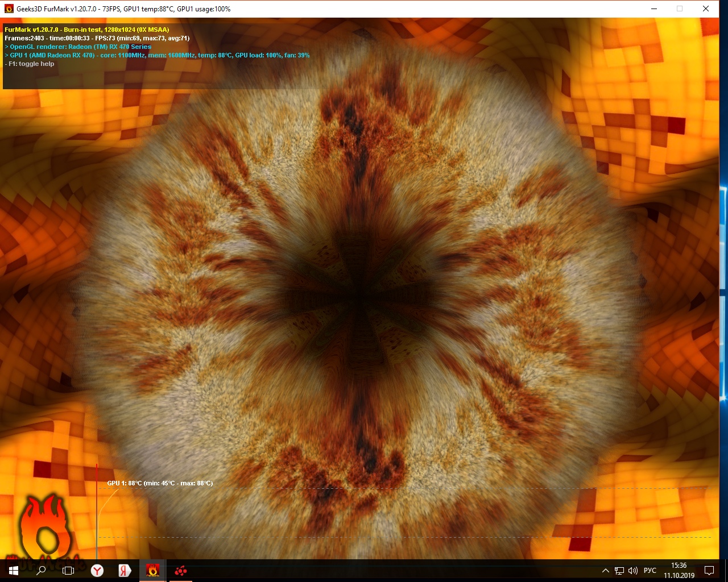Click the FurMark title bar app icon

(9, 9)
